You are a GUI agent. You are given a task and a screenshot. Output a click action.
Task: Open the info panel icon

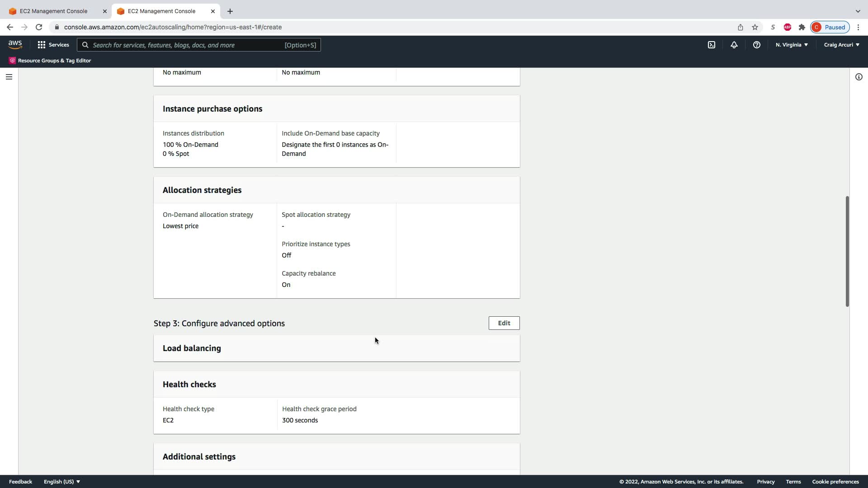tap(859, 77)
